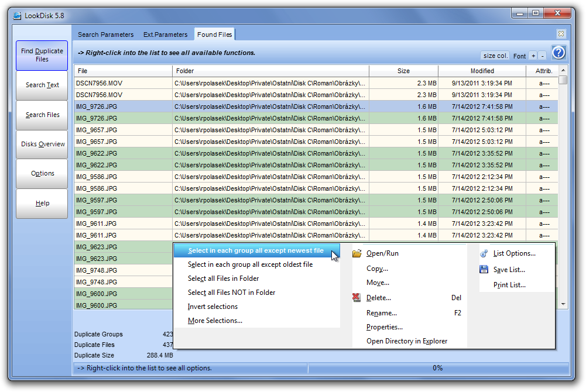Select the Found Files tab

pyautogui.click(x=214, y=35)
